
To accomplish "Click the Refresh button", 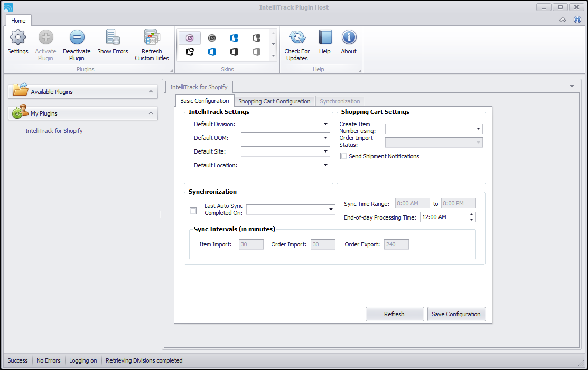I will (x=395, y=314).
